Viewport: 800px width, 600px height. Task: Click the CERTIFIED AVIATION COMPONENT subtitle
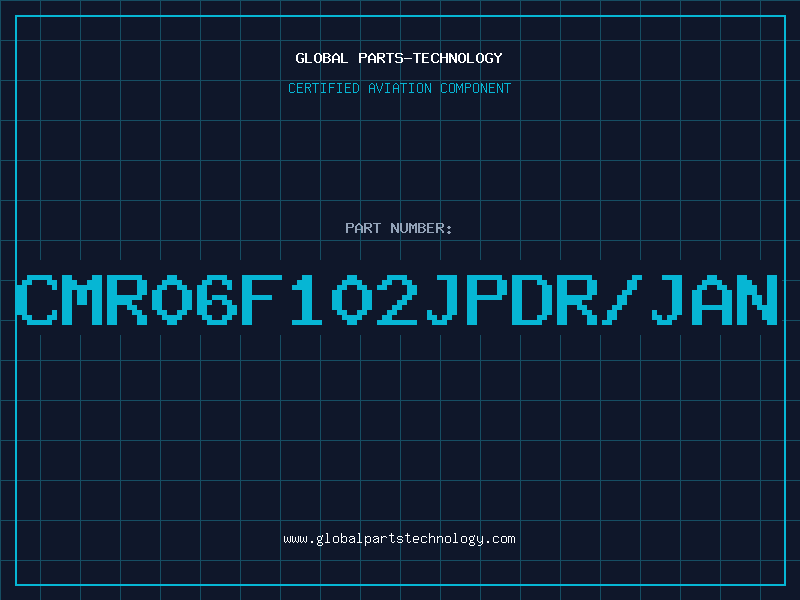(x=399, y=88)
